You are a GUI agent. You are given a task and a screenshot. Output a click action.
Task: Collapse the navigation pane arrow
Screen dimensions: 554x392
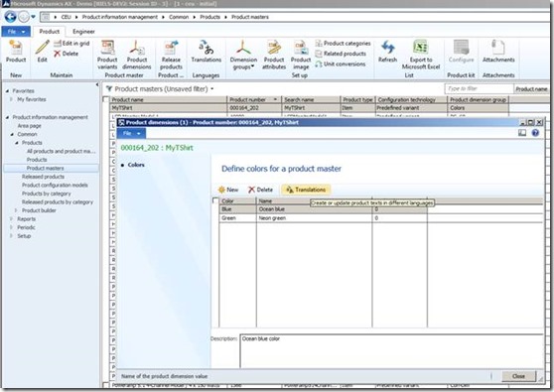tap(97, 84)
